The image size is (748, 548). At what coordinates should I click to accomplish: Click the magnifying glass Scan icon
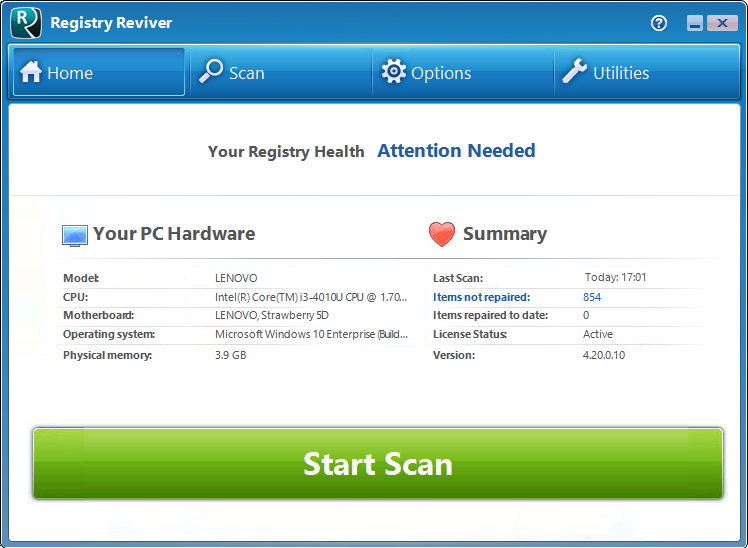point(211,71)
